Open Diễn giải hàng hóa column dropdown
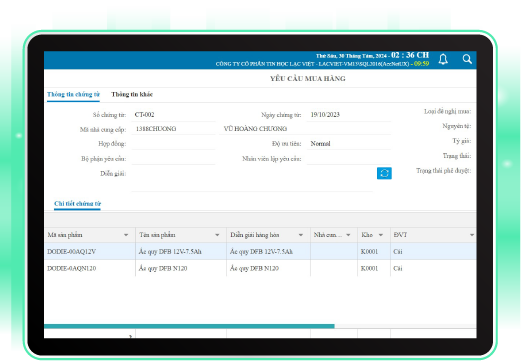This screenshot has width=521, height=361. coord(301,235)
